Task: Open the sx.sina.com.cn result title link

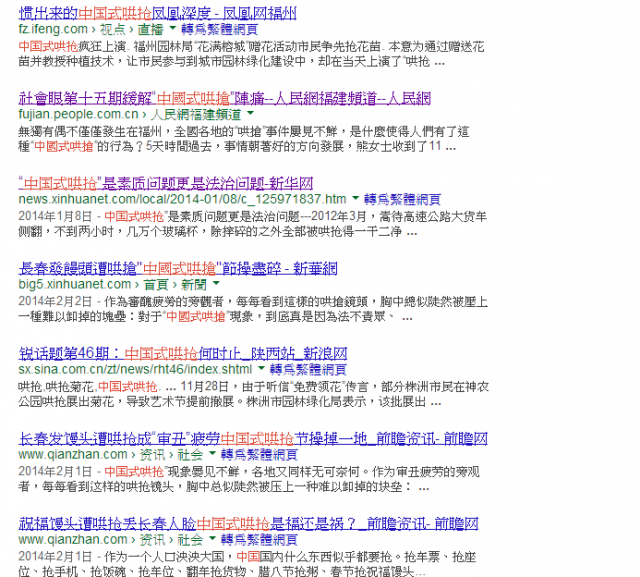Action: point(183,353)
